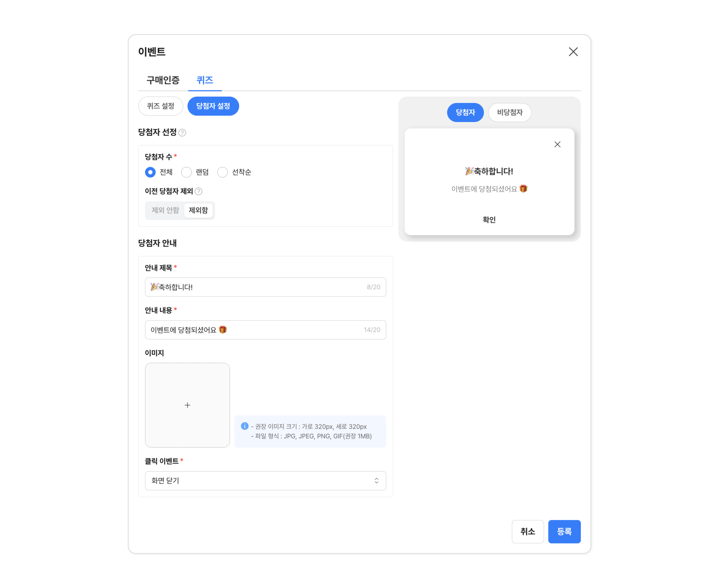Image resolution: width=719 pixels, height=588 pixels.
Task: Open the help icon next to 당첨자 선정
Action: 182,132
